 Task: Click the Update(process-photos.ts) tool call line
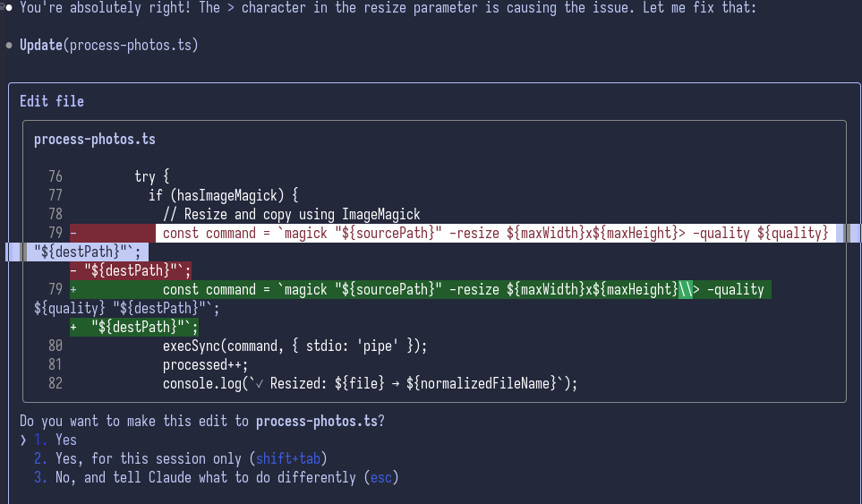108,45
